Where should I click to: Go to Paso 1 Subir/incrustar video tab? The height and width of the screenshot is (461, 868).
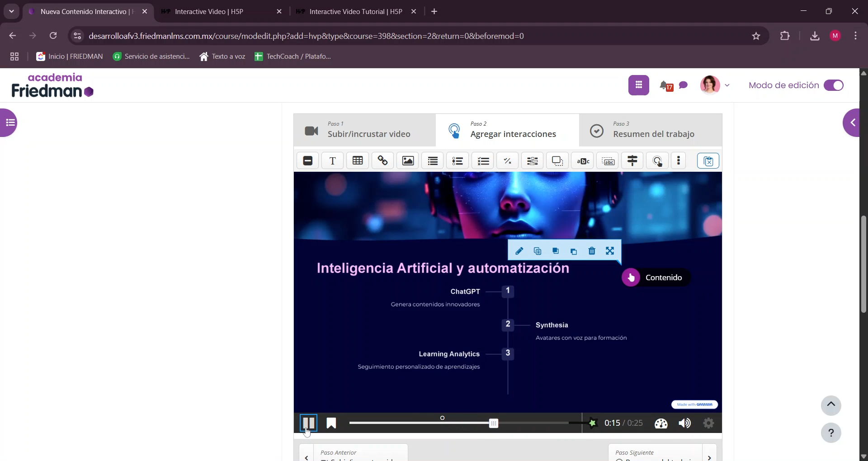(365, 130)
